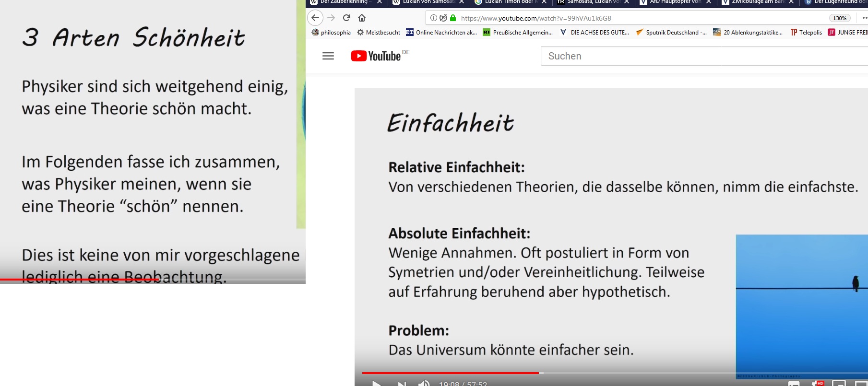Close the Samosata, Lukian von tab

[627, 2]
